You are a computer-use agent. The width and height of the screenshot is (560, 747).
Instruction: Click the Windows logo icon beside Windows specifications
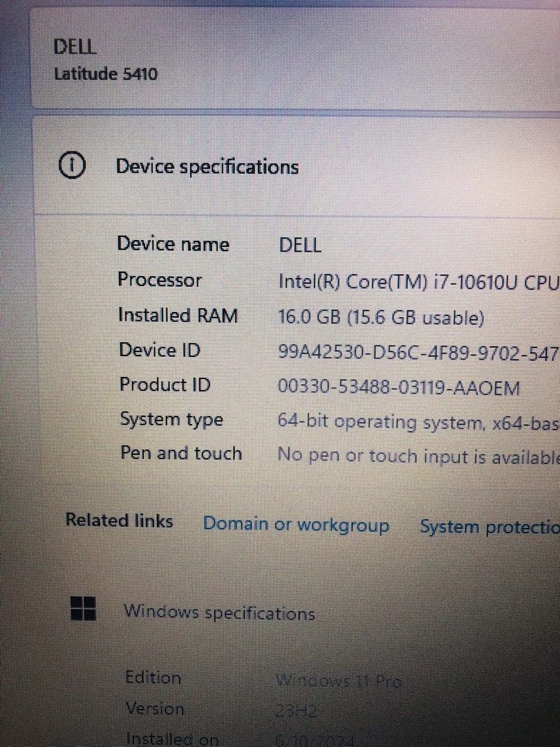point(83,609)
